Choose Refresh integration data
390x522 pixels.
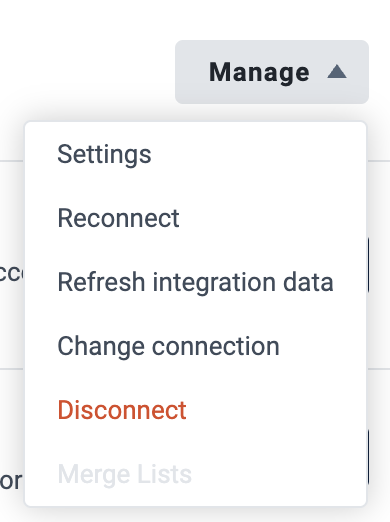(x=195, y=282)
